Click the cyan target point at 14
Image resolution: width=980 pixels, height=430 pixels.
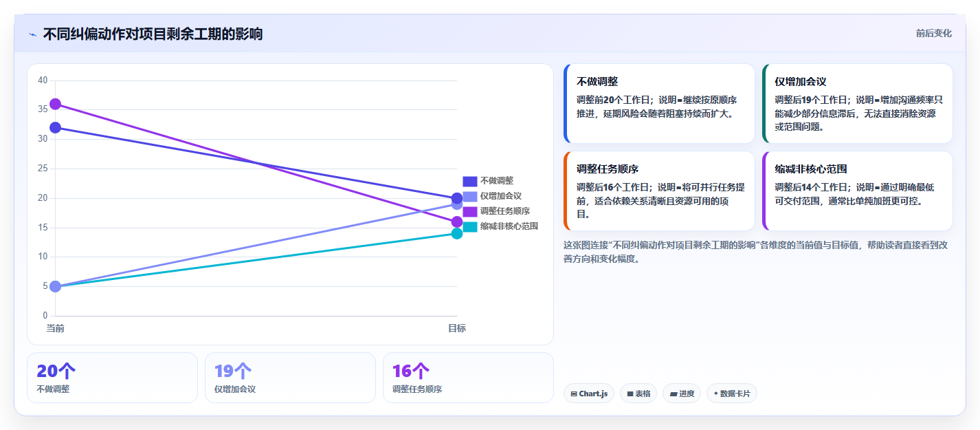[457, 233]
